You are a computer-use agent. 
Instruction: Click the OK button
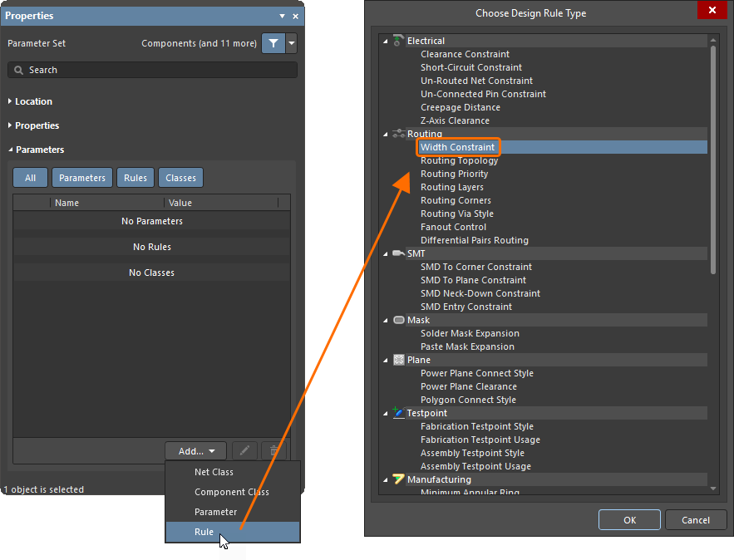tap(629, 519)
